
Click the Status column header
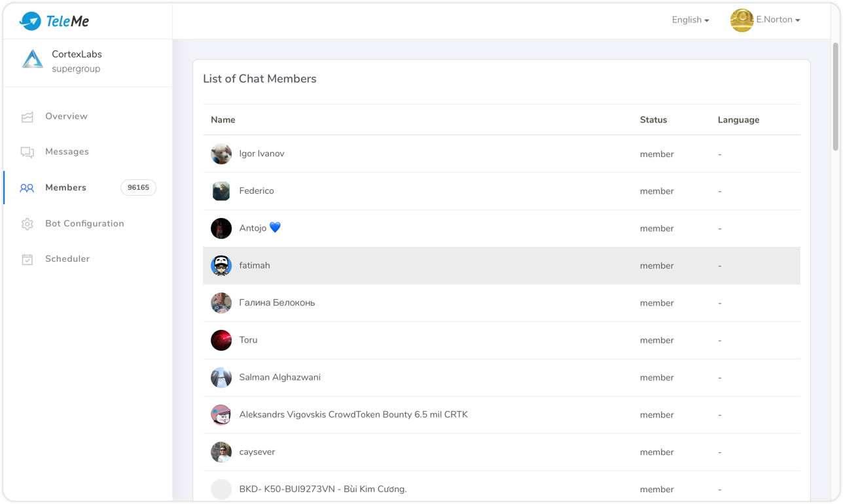[653, 120]
